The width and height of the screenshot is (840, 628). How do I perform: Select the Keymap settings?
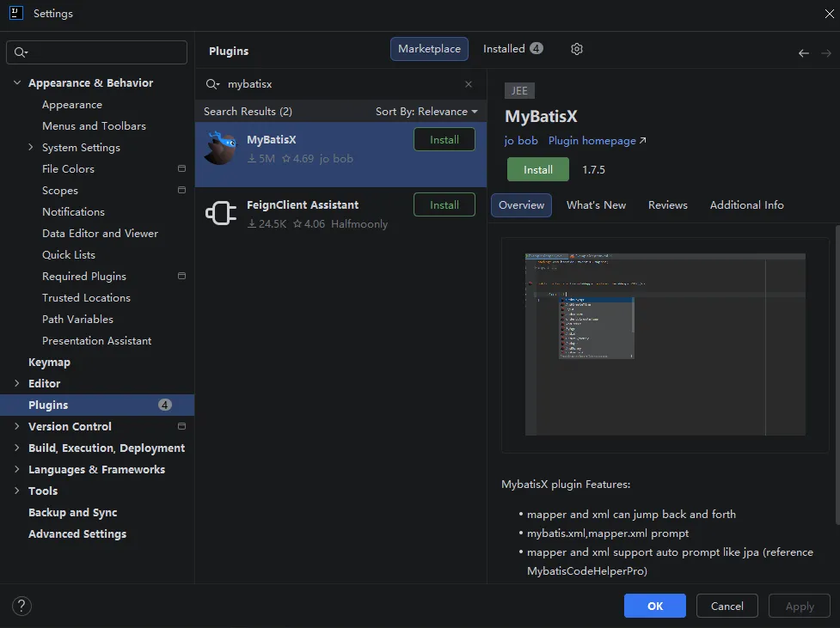click(x=49, y=362)
